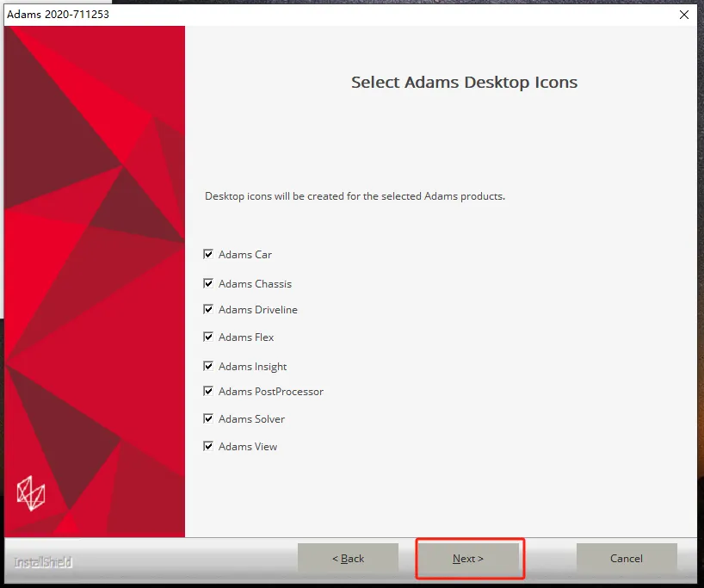Click the 'Adams 2020-711253' window title
This screenshot has width=704, height=588.
click(x=58, y=15)
